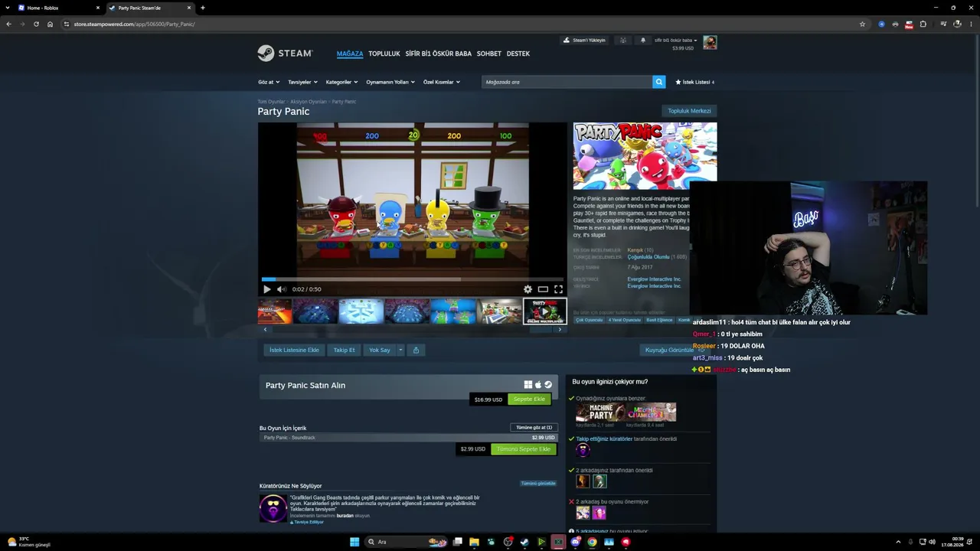Image resolution: width=980 pixels, height=551 pixels.
Task: Play the Party Panic trailer video
Action: click(x=266, y=289)
